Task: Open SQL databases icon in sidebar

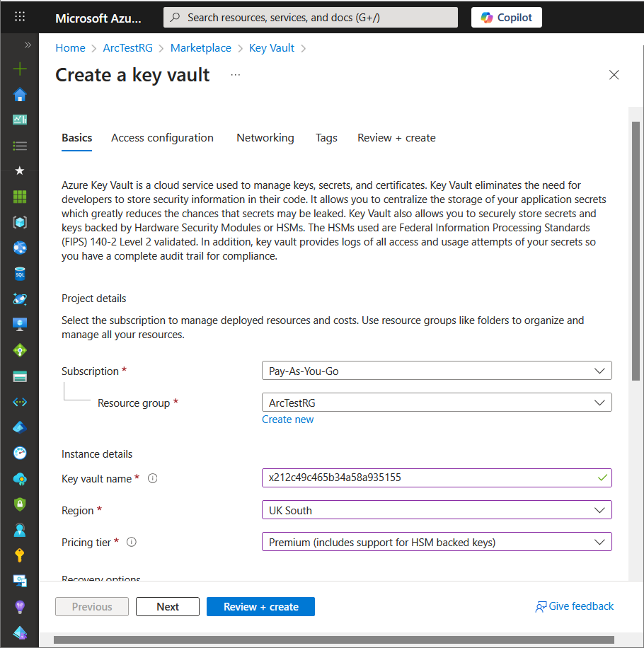Action: click(20, 273)
